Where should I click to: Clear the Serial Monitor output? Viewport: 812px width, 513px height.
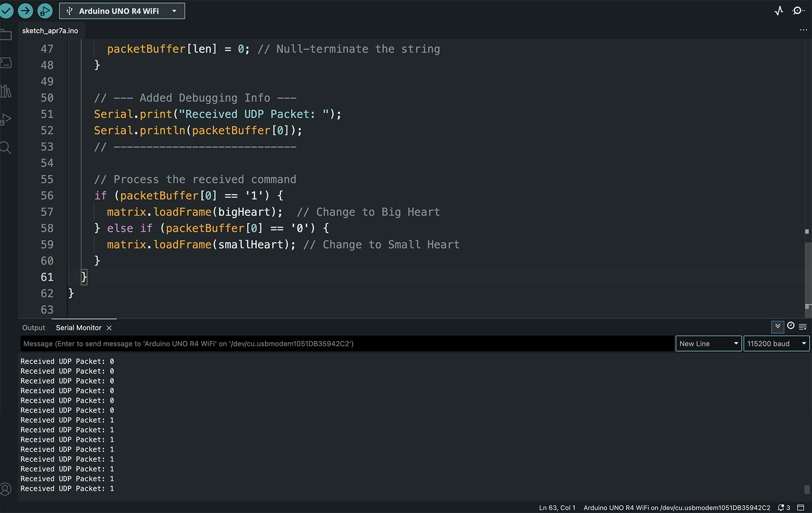803,327
